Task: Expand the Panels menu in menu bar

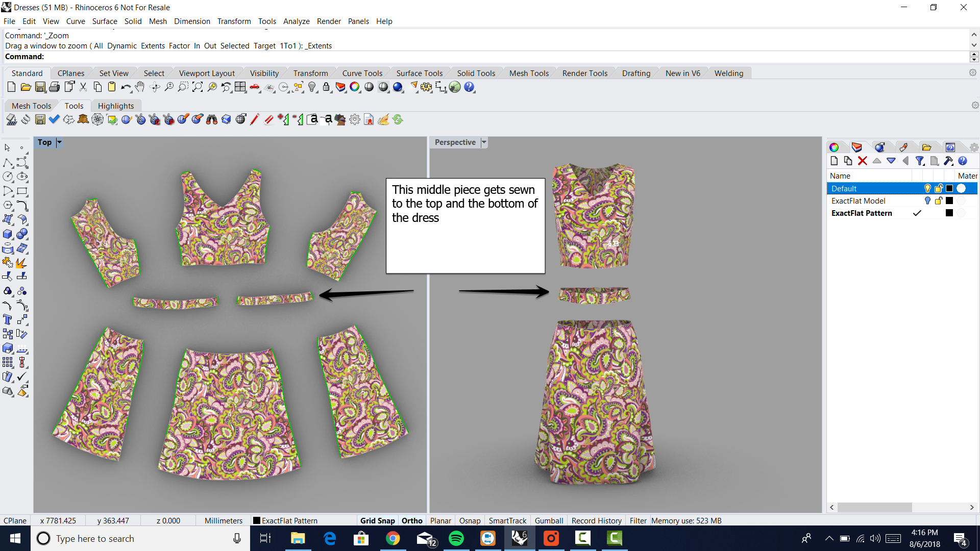Action: [359, 21]
